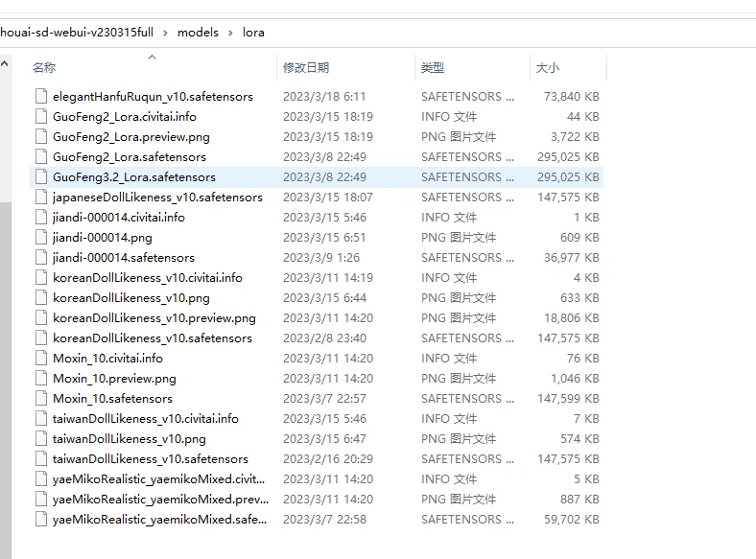The image size is (756, 559).
Task: Expand breadcrumb chevron after houai-sd-webui folder
Action: 165,33
